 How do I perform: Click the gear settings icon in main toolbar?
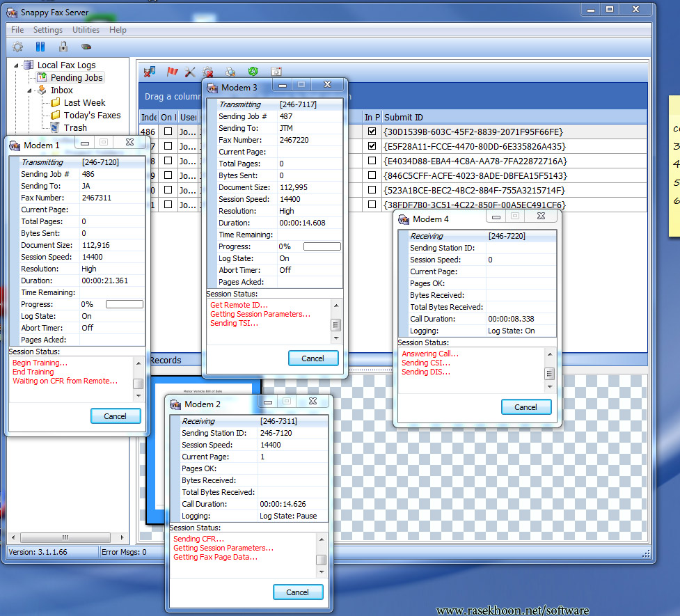coord(18,47)
